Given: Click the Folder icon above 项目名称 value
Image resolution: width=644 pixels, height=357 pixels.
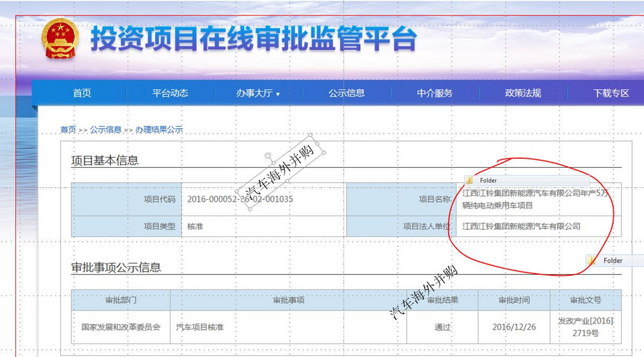Looking at the screenshot, I should 469,180.
